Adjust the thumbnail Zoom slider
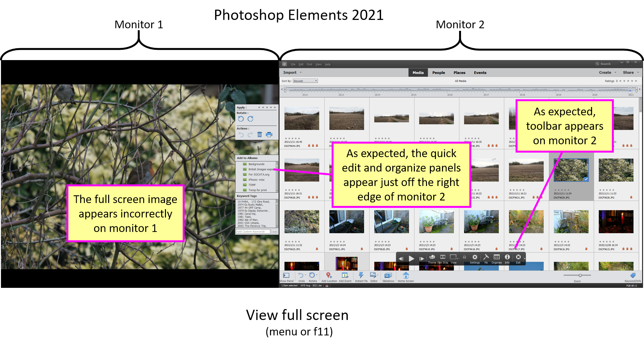Screen dimensions: 644x346 click(x=580, y=275)
